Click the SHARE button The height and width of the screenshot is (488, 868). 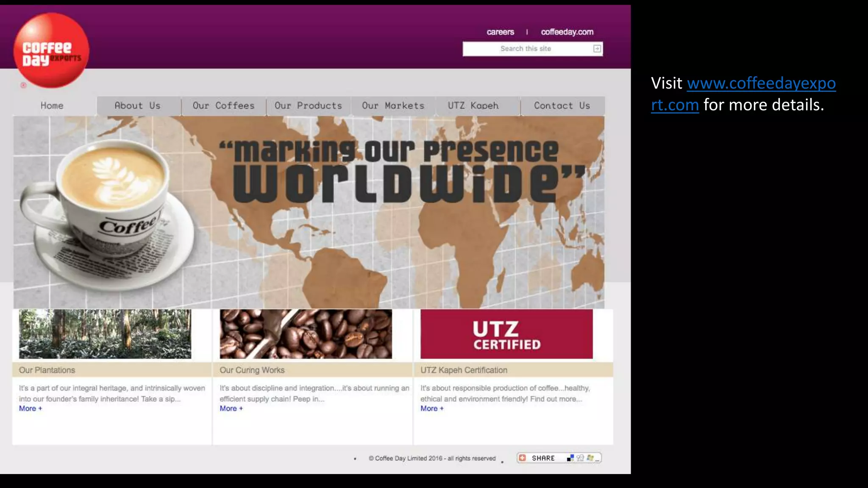[559, 458]
